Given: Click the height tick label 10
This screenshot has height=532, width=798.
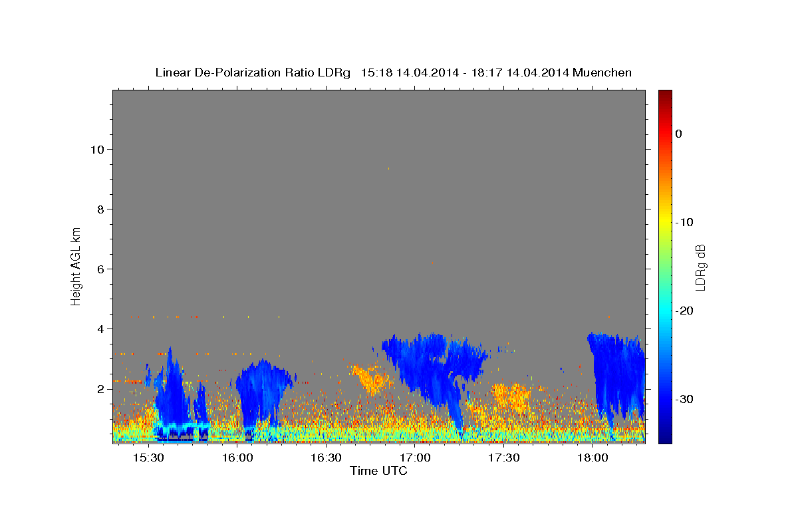Looking at the screenshot, I should pyautogui.click(x=98, y=149).
